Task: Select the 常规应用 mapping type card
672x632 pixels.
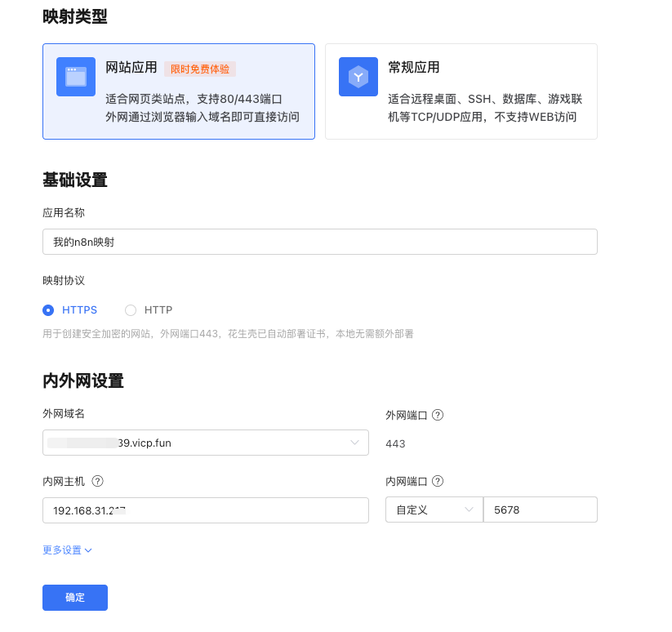Action: click(461, 91)
